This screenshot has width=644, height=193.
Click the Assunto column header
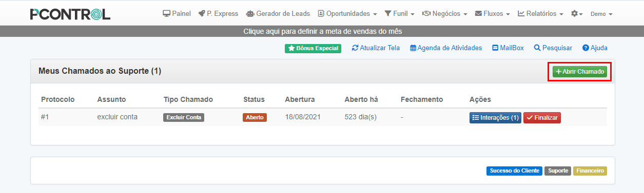point(111,99)
